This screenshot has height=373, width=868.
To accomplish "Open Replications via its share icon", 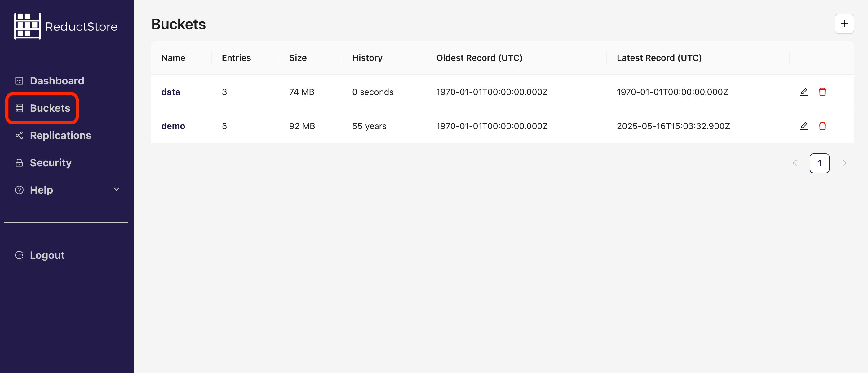I will pyautogui.click(x=19, y=135).
